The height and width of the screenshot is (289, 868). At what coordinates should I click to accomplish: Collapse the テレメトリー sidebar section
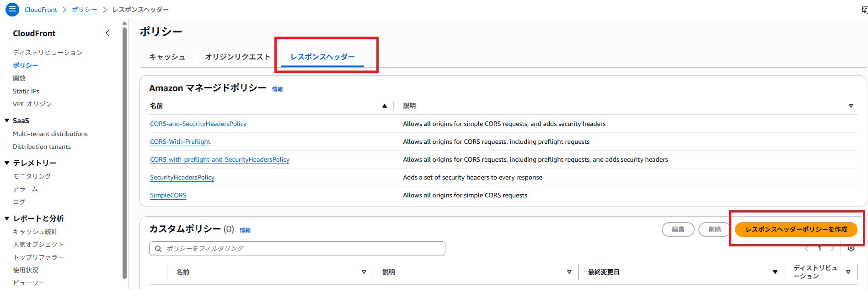click(x=7, y=163)
